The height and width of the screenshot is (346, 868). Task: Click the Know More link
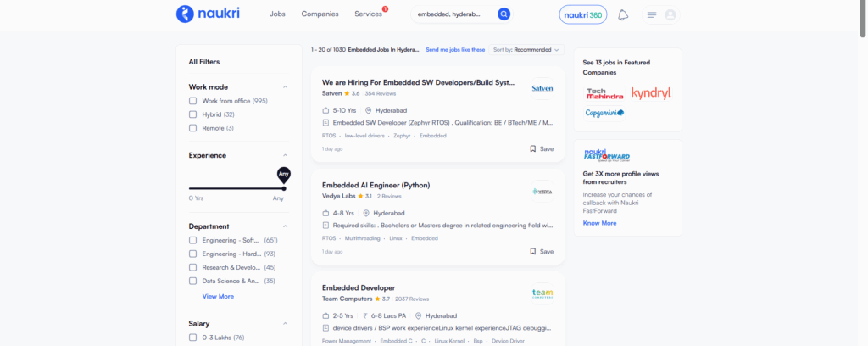pos(599,223)
